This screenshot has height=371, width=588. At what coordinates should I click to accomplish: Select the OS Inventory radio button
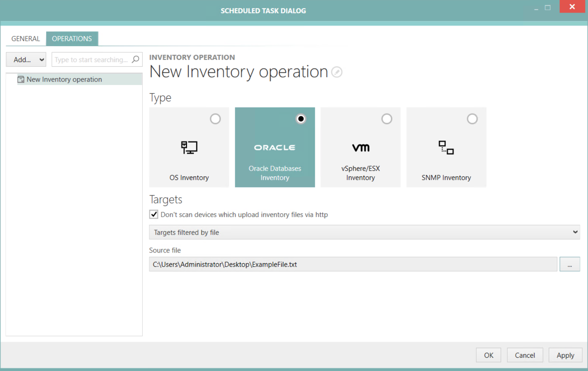tap(215, 119)
